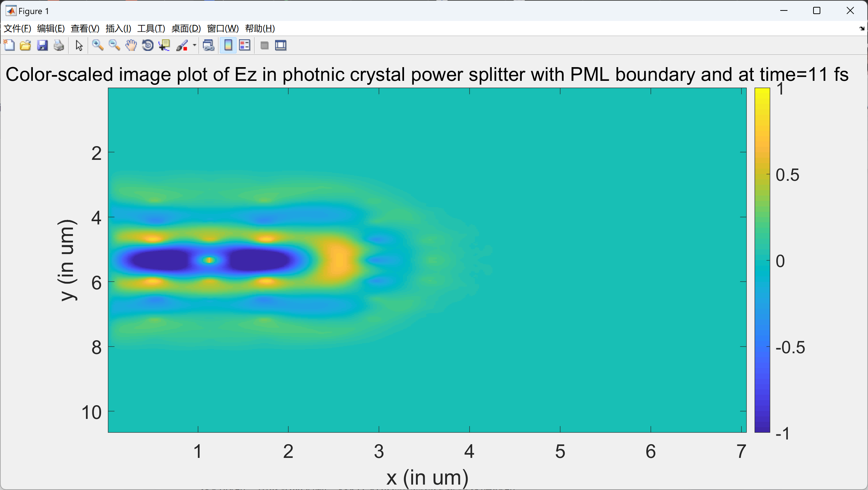Click the colorbar tick label '0.5'

787,175
